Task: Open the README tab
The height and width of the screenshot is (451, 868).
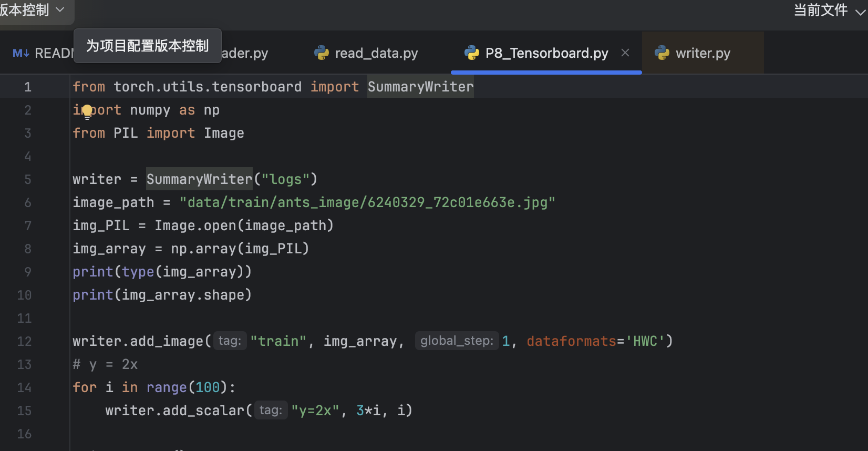Action: (x=43, y=53)
